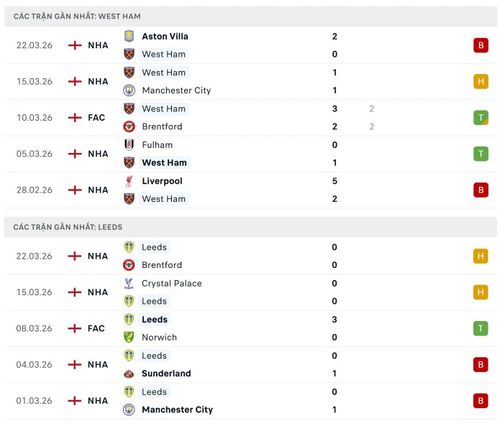
Task: Click England flag beside 05.03.26 NHA match
Action: tap(75, 154)
